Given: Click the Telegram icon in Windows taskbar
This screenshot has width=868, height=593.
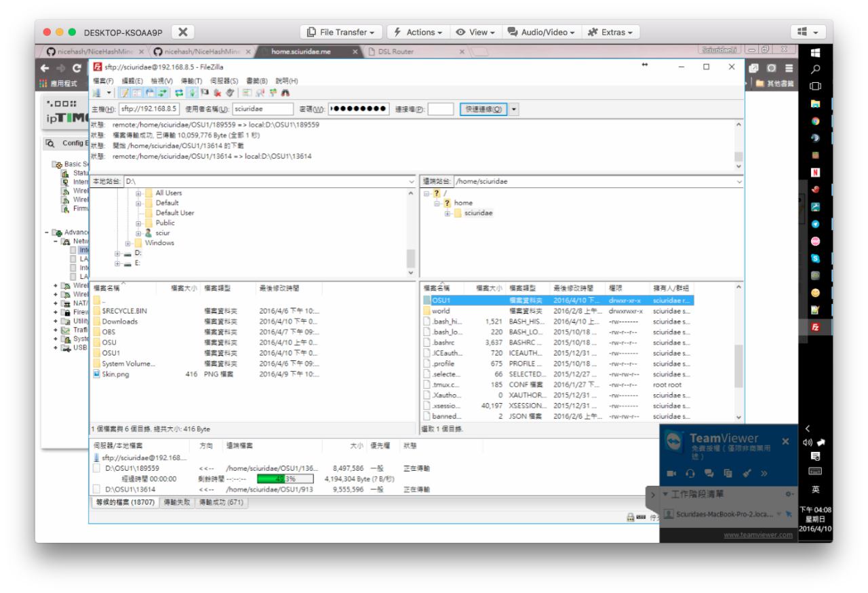Looking at the screenshot, I should (x=815, y=223).
